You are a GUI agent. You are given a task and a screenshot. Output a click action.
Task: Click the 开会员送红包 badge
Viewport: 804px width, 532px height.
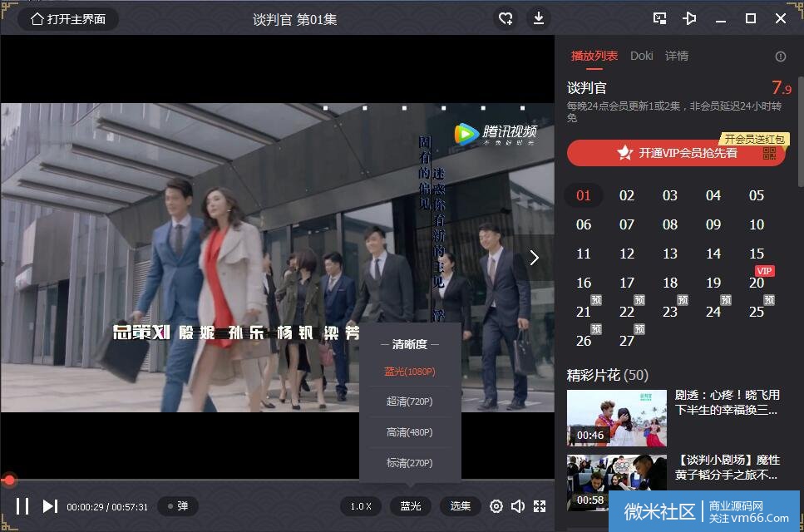click(x=754, y=139)
